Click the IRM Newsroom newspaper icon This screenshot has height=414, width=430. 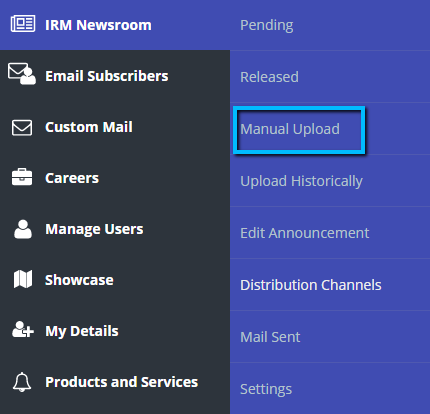(23, 24)
